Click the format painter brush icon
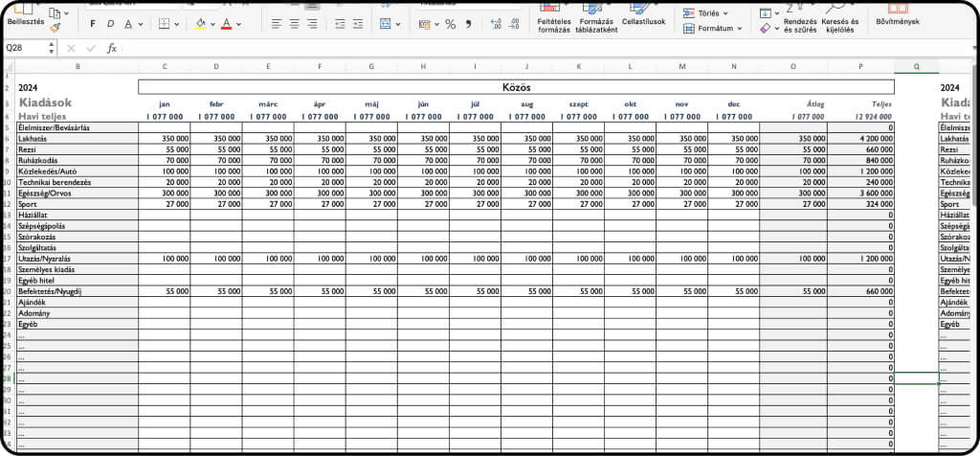Viewport: 980px width, 456px height. [55, 29]
